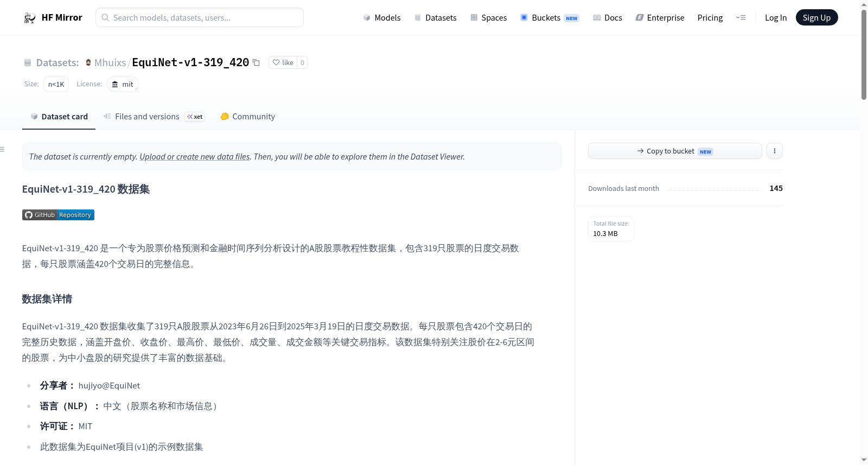Open Spaces from the navigation bar
The image size is (868, 465).
(x=489, y=18)
